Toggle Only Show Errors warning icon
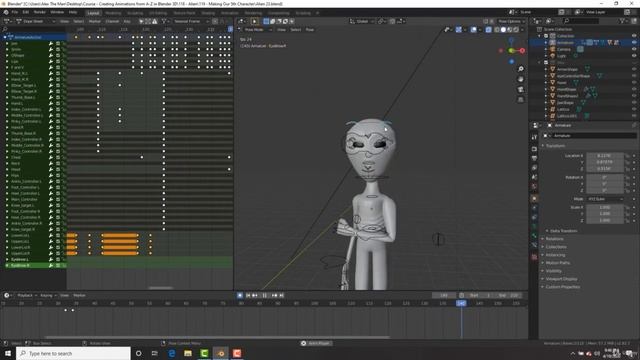Screen dimensions: 640x360 pos(154,21)
